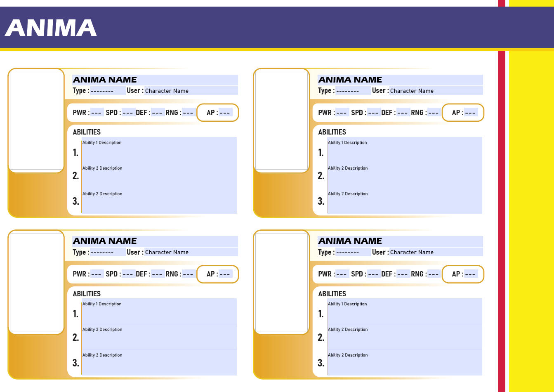The image size is (554, 392).
Task: Click the ANIMA page header title
Action: click(x=51, y=28)
